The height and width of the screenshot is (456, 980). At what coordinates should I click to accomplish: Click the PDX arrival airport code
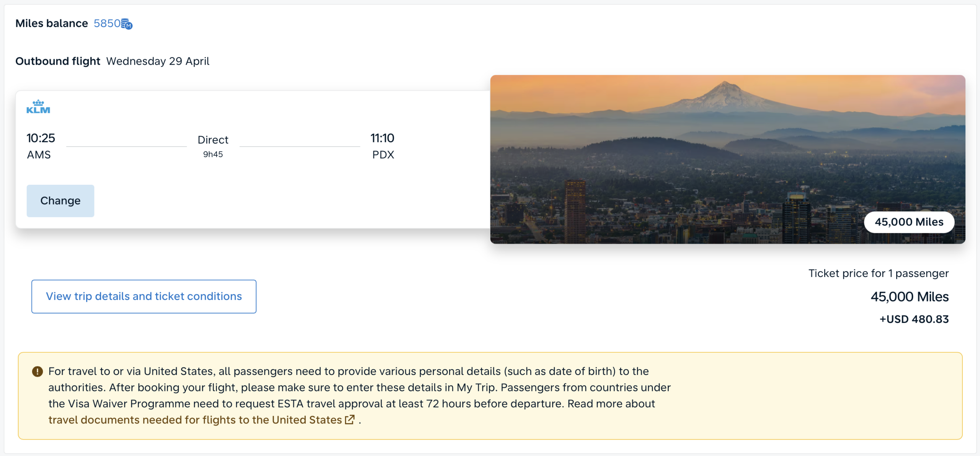click(x=383, y=155)
